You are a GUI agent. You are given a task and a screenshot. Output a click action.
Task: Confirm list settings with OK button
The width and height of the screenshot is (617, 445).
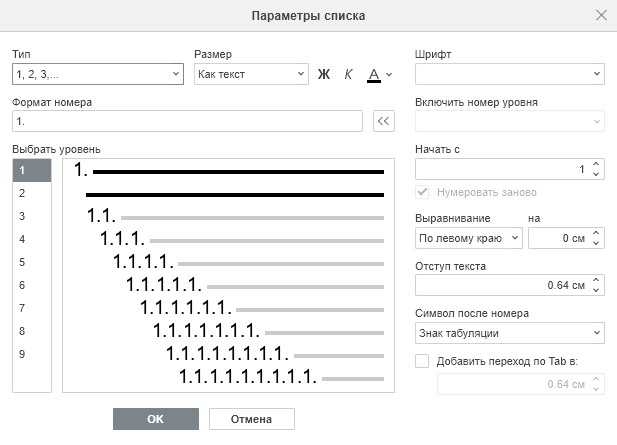156,419
